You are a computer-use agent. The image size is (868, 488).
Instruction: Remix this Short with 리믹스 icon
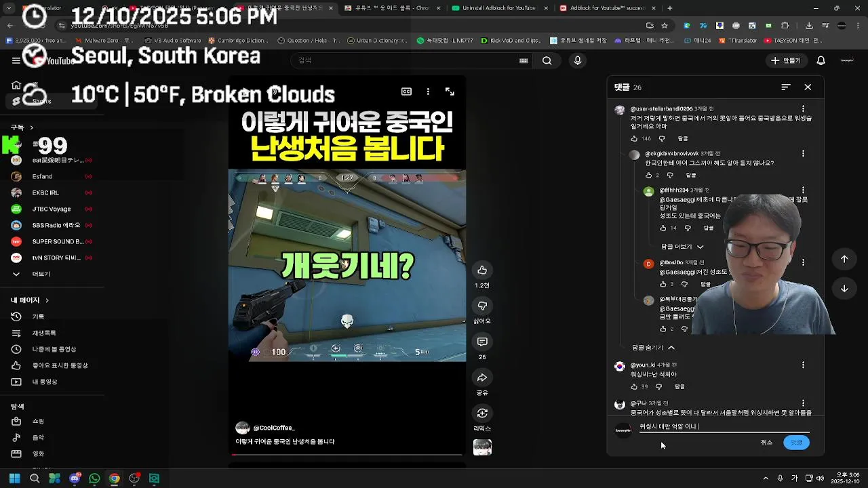(x=482, y=413)
